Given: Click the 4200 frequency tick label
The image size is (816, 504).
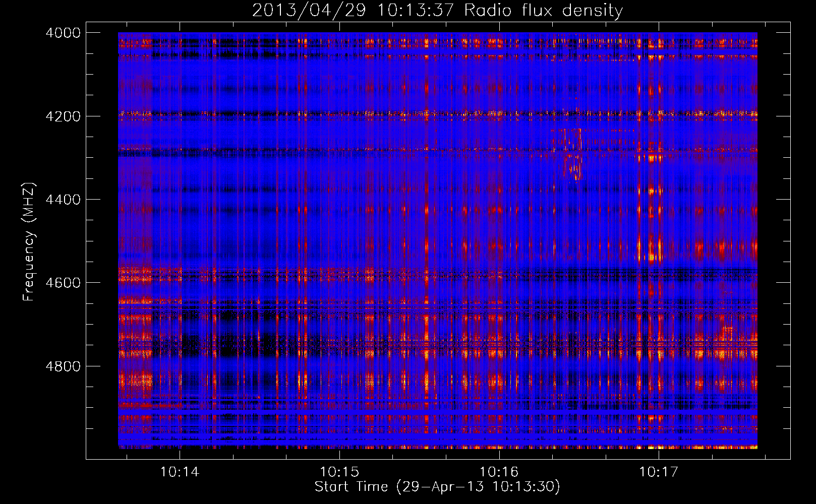Looking at the screenshot, I should click(63, 116).
